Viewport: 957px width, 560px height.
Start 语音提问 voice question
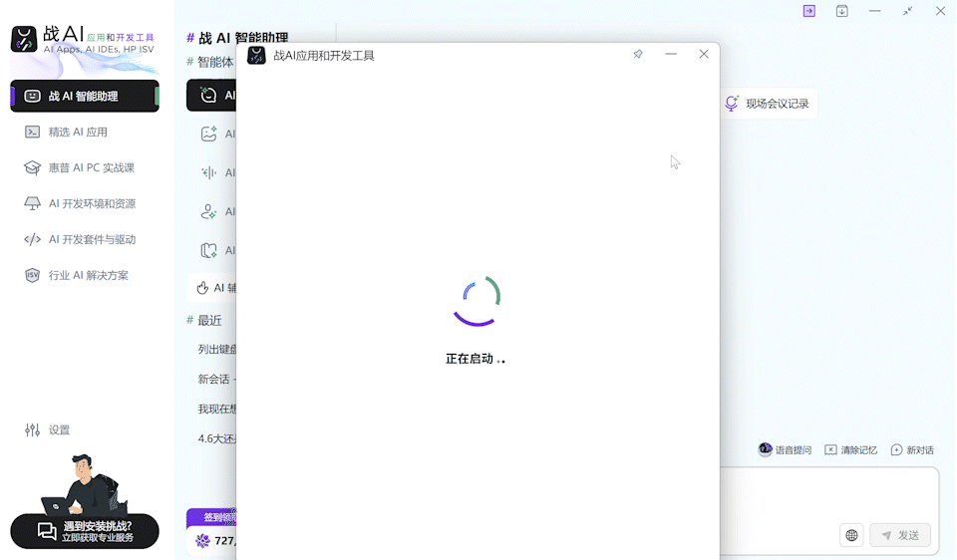pyautogui.click(x=785, y=450)
